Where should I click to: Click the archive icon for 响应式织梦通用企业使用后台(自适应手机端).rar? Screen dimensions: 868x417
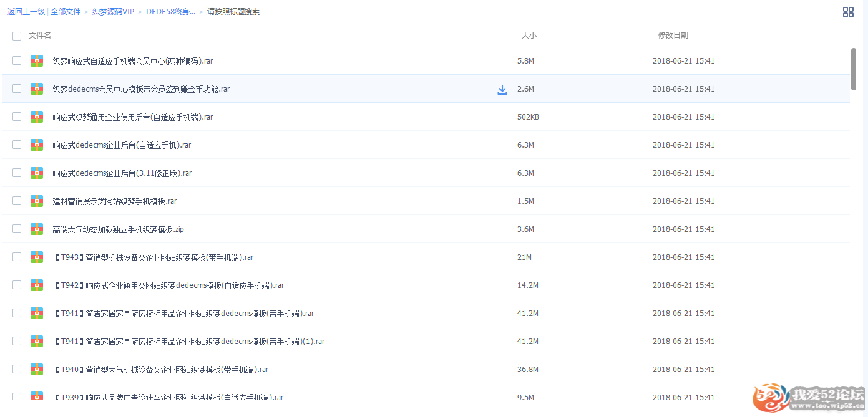click(37, 117)
